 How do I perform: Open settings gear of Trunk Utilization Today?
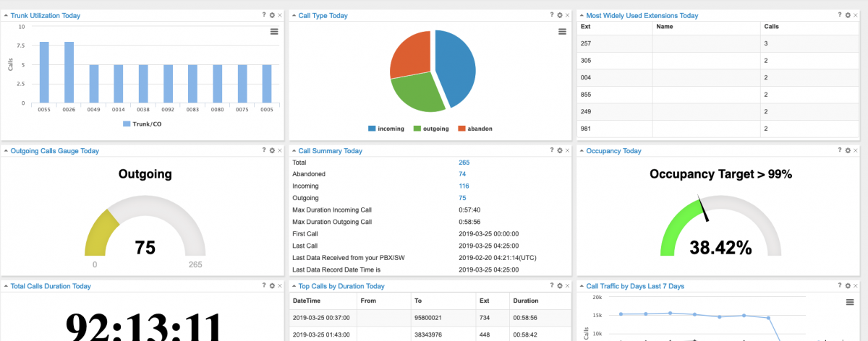click(x=272, y=15)
